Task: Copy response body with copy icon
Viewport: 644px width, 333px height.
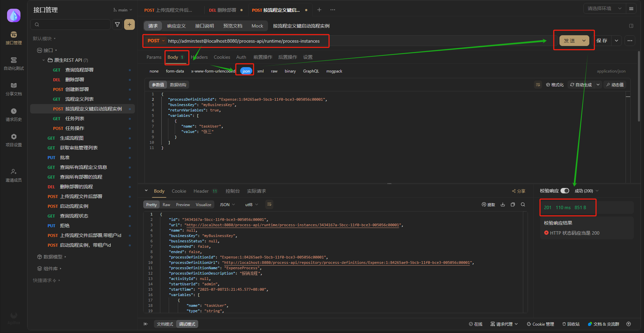Action: 513,204
